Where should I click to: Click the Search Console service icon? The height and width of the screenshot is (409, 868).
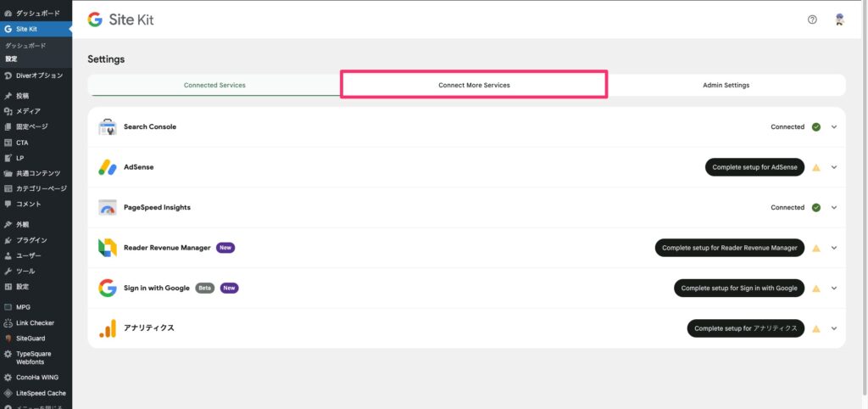(107, 127)
